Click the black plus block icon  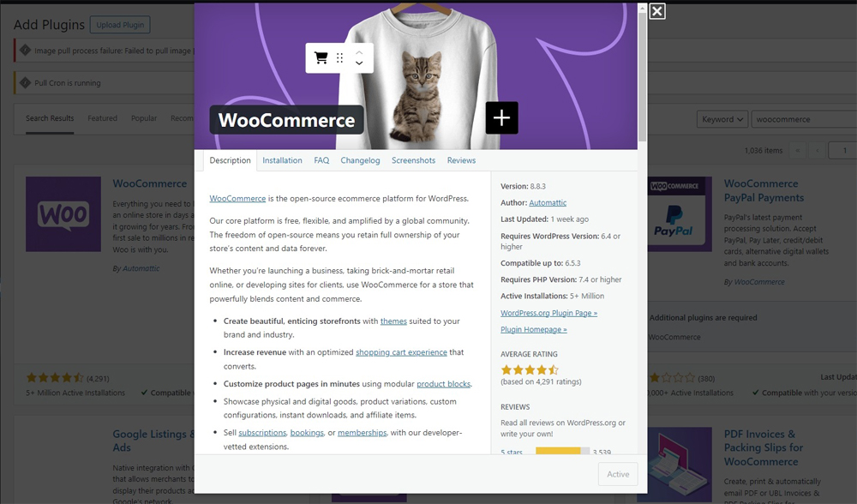(501, 117)
